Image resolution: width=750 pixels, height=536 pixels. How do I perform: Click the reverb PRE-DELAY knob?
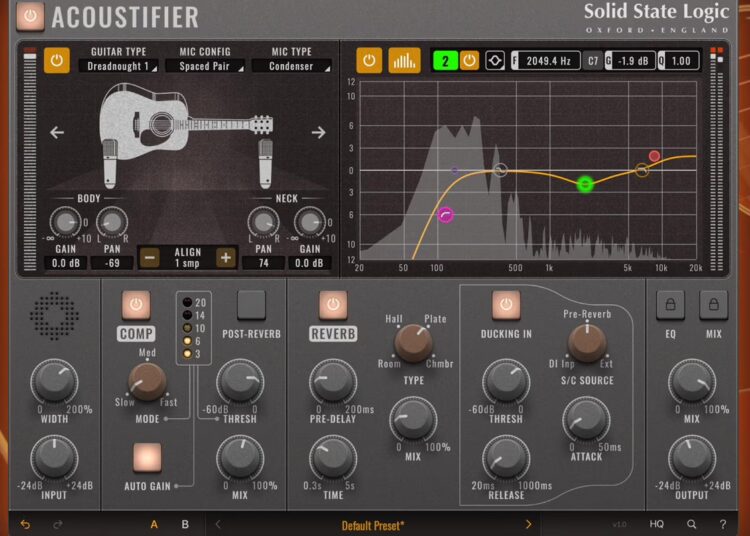[x=333, y=383]
